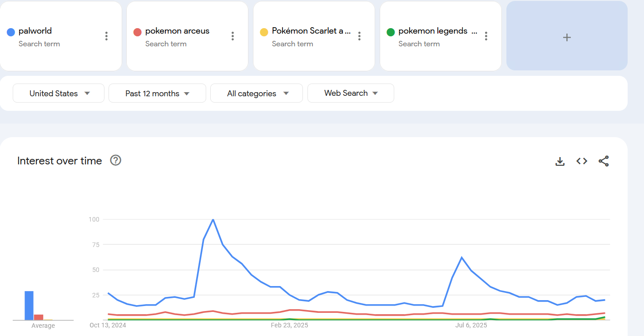Edit the pokemon arceus search term
This screenshot has width=644, height=336.
coord(177,31)
